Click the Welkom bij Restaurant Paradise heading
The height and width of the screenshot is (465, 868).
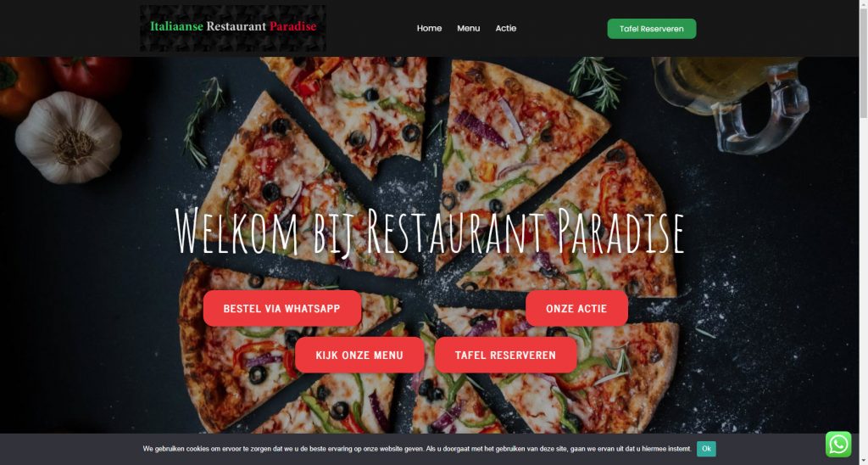[x=429, y=231]
